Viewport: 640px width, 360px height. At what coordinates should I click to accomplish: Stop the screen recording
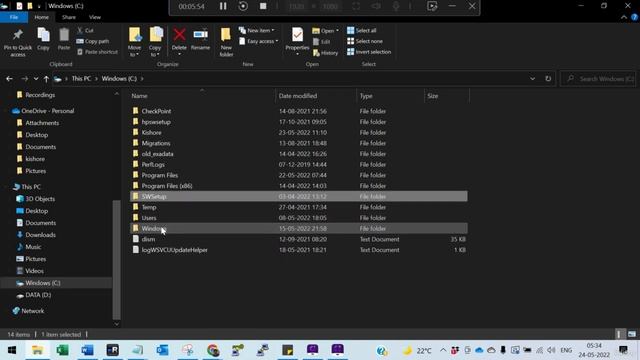263,6
